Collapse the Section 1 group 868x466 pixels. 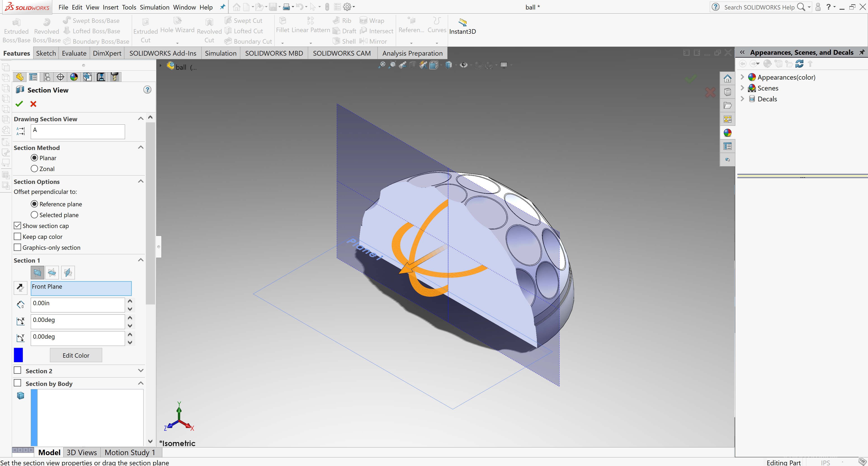click(141, 260)
